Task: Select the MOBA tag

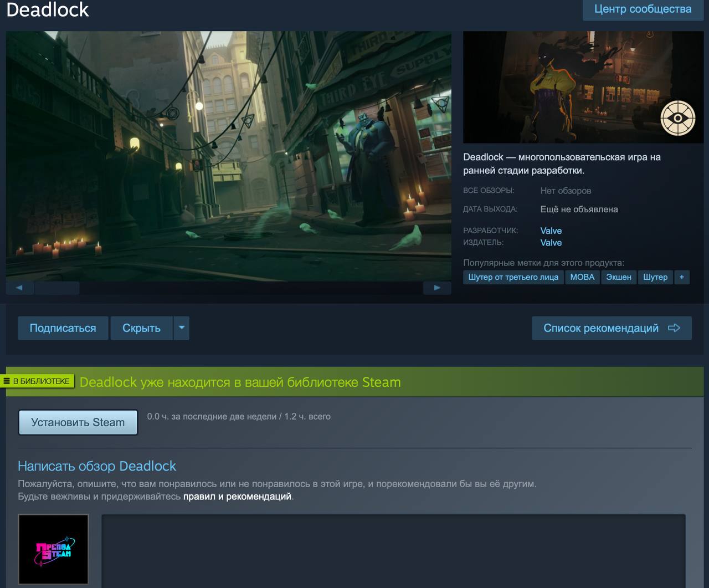Action: coord(582,277)
